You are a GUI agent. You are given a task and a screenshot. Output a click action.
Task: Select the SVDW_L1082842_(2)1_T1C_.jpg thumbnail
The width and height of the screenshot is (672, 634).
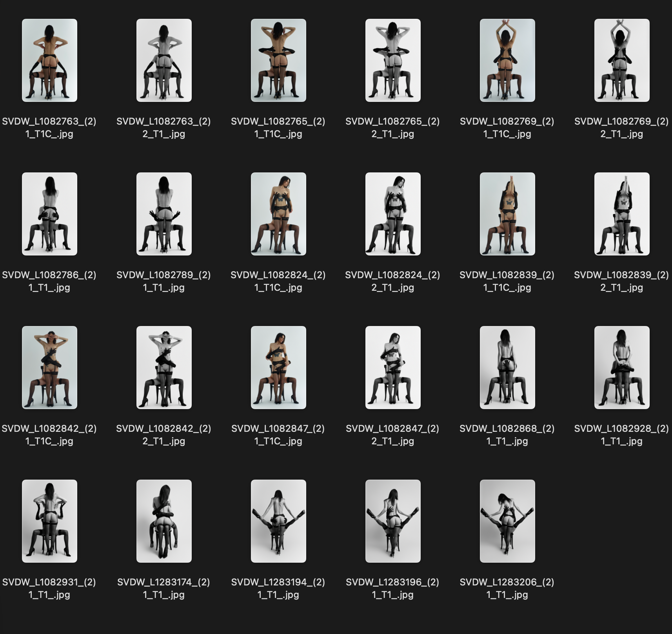pyautogui.click(x=50, y=367)
